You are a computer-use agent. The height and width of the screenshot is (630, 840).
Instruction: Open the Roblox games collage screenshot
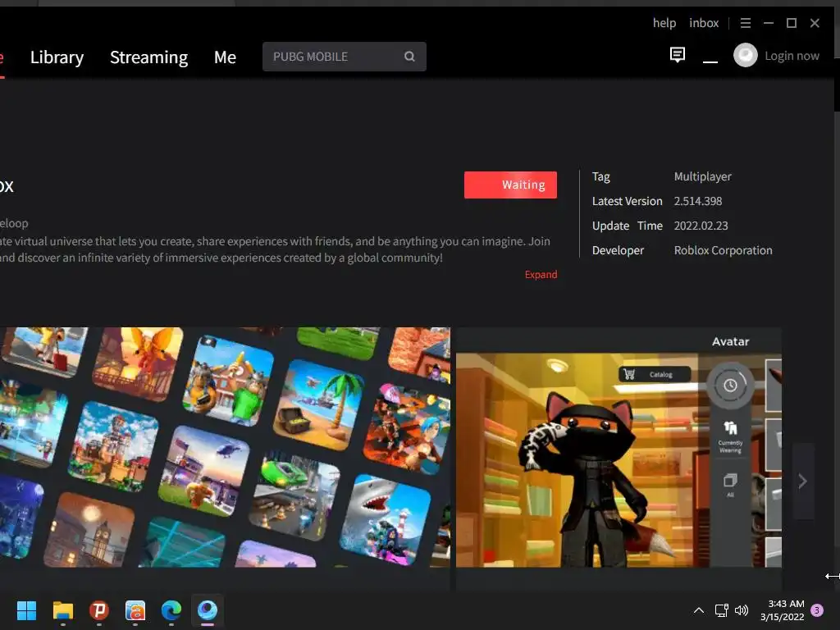point(225,447)
